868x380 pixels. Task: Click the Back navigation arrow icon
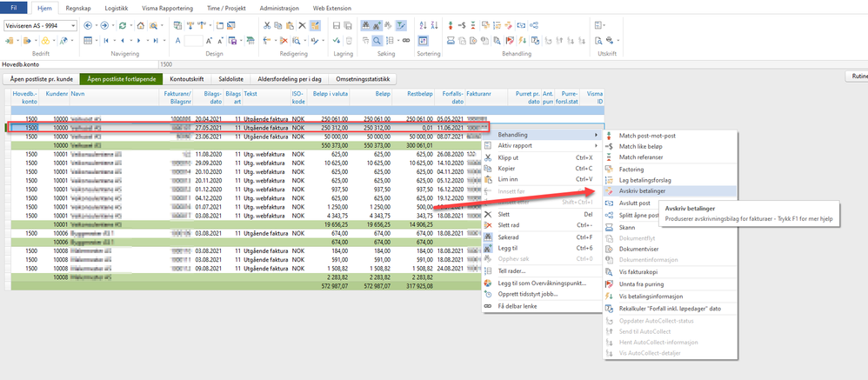pyautogui.click(x=88, y=25)
